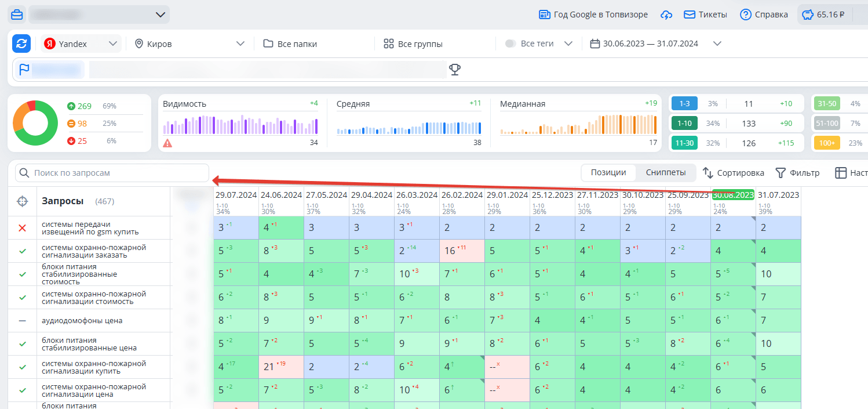868x409 pixels.
Task: Click the Поиск по запросам search field
Action: 112,173
